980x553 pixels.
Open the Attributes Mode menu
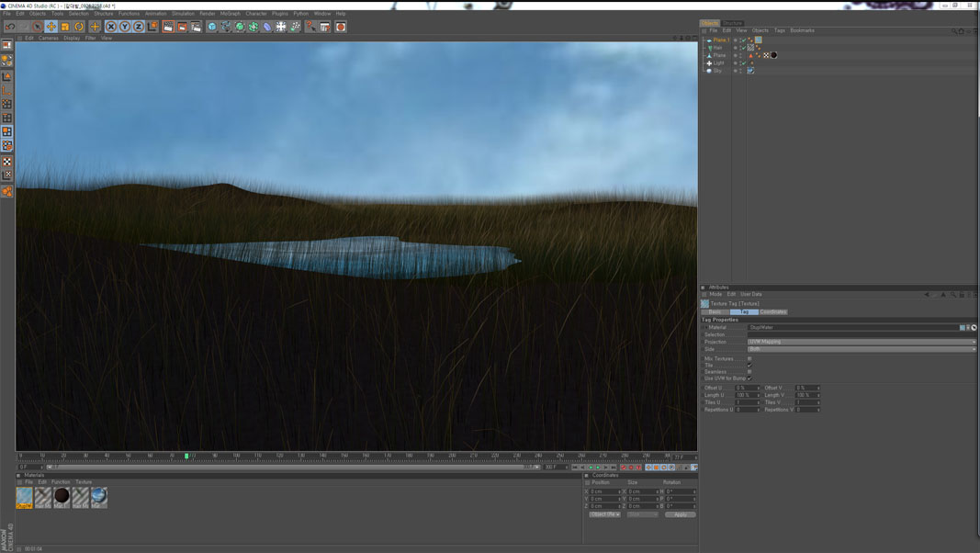[715, 294]
